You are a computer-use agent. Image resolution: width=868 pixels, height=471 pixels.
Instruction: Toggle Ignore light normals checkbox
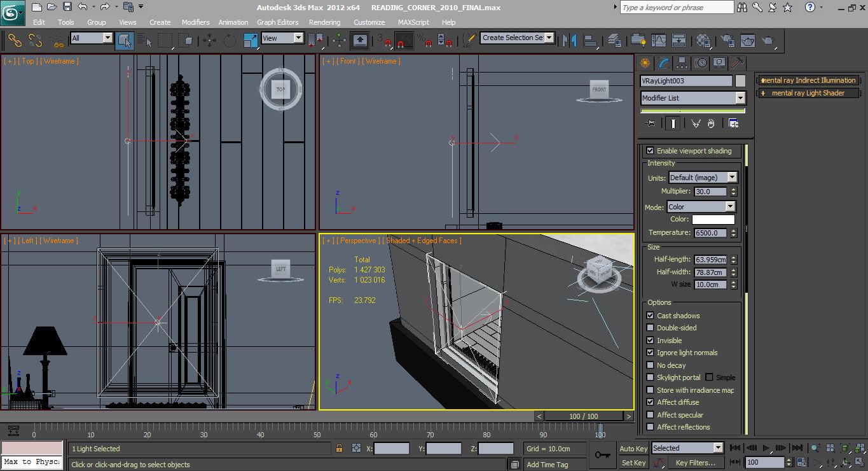click(650, 353)
